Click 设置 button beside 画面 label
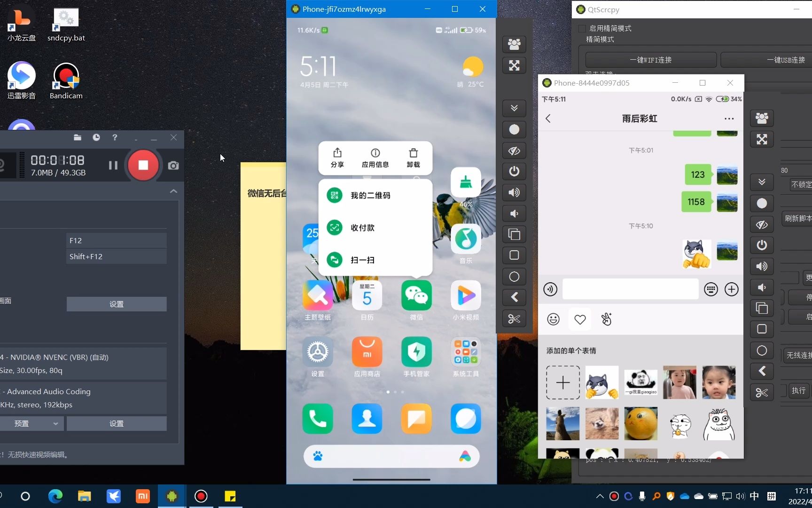Image resolution: width=812 pixels, height=508 pixels. coord(117,304)
